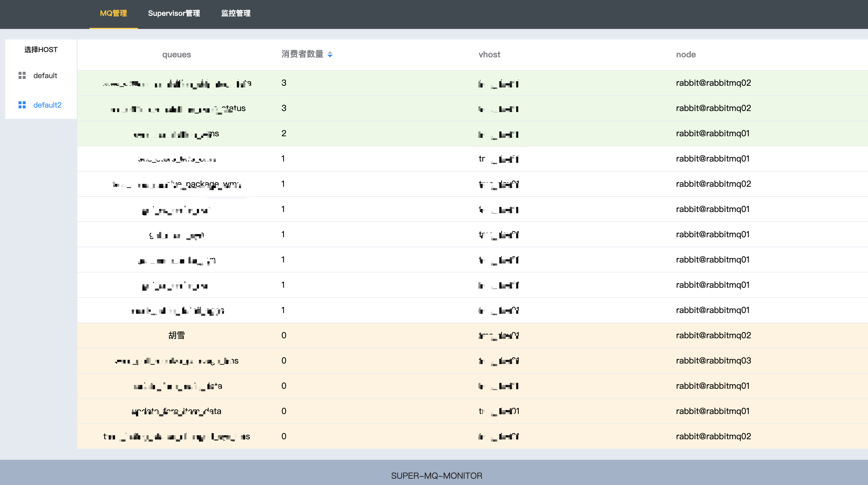Image resolution: width=868 pixels, height=485 pixels.
Task: Click the SUPER-MQ-MONITOR footer text
Action: tap(436, 476)
